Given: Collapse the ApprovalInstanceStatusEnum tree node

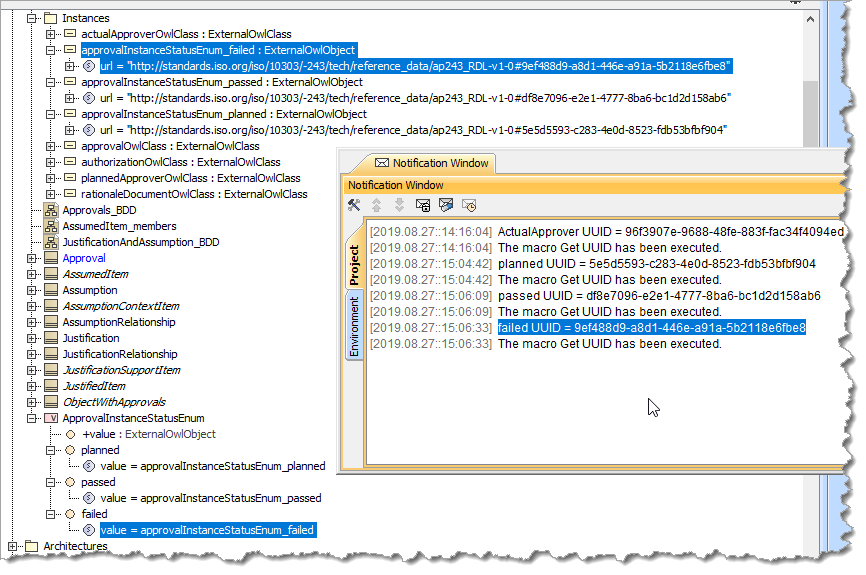Looking at the screenshot, I should tap(32, 418).
